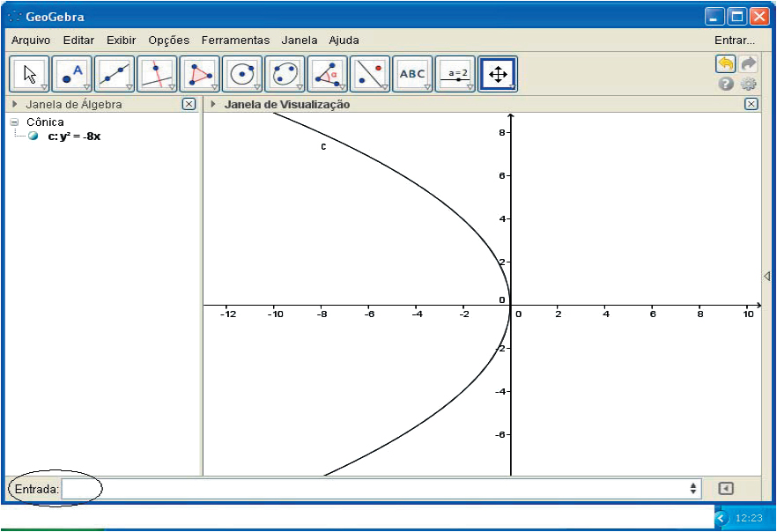Select the Circle with center tool
The image size is (777, 532).
242,75
